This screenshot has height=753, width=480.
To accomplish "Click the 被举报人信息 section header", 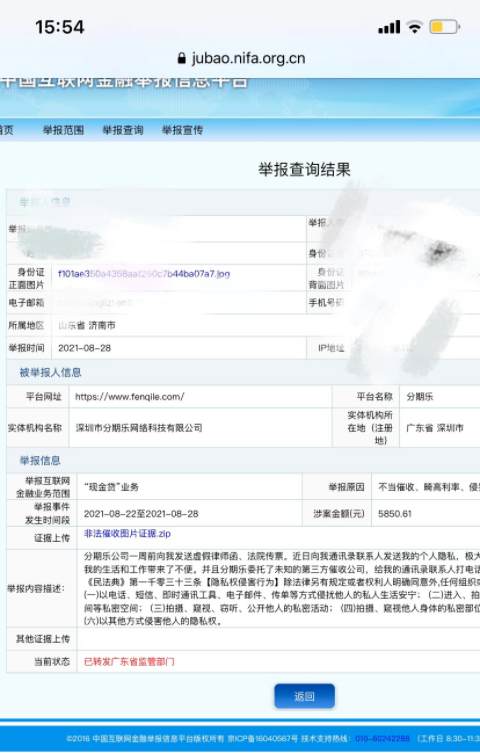I will pos(50,372).
